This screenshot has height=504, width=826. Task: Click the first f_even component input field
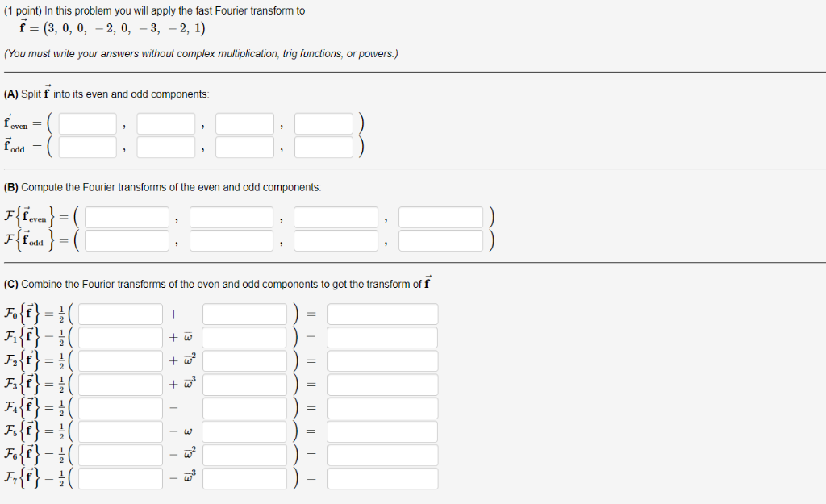point(86,123)
